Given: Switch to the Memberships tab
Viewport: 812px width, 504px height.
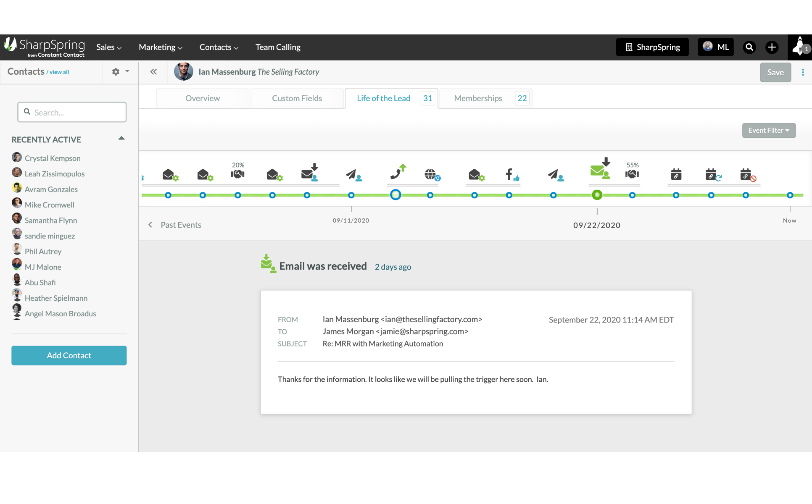Looking at the screenshot, I should click(478, 98).
